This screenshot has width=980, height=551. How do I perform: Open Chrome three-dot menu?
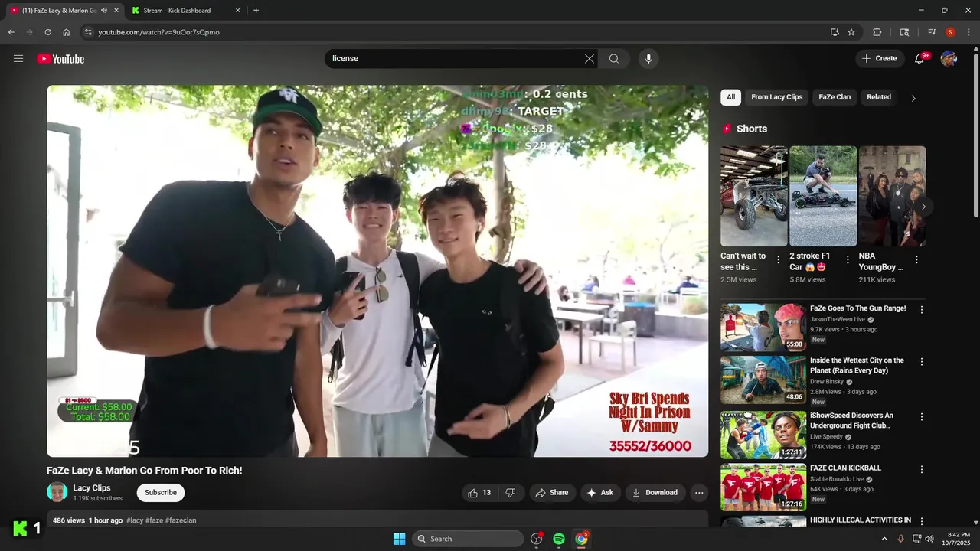[x=969, y=32]
